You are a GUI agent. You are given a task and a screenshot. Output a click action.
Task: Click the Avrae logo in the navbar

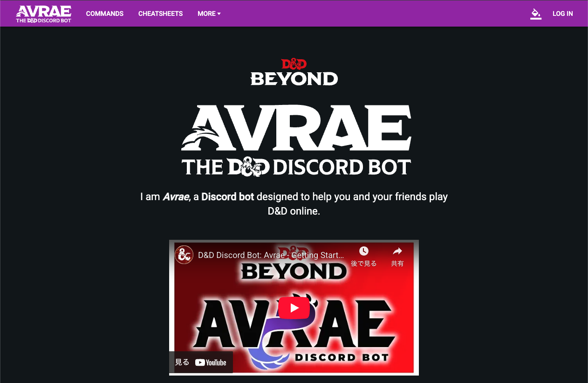[x=43, y=14]
